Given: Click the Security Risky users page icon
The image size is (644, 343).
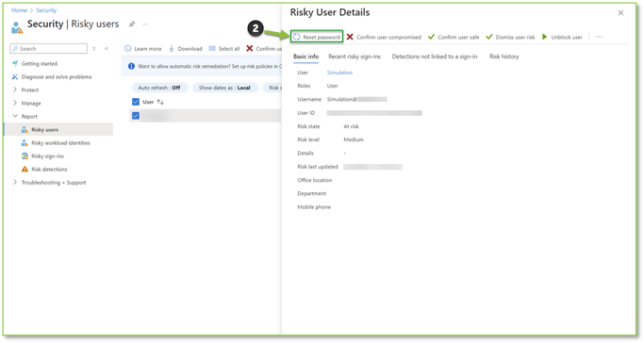Looking at the screenshot, I should tap(17, 27).
